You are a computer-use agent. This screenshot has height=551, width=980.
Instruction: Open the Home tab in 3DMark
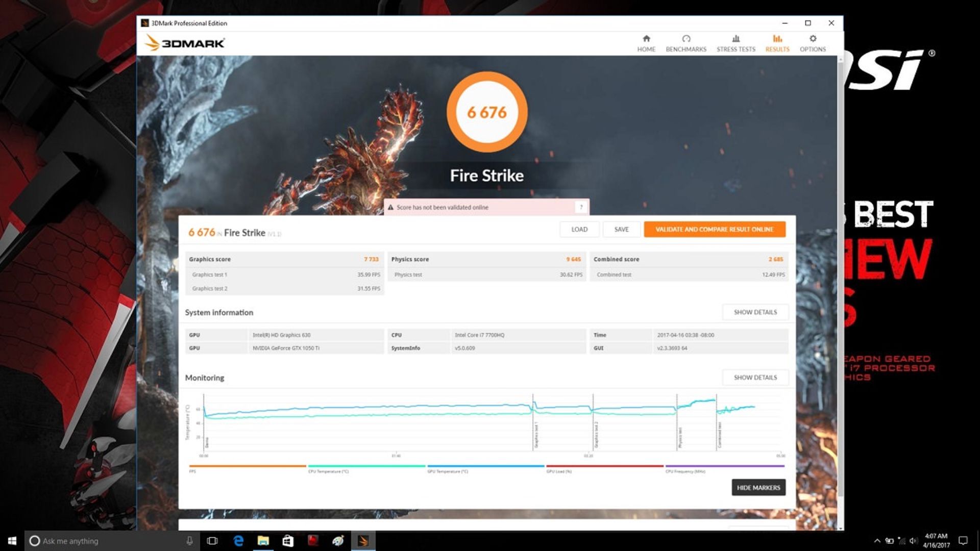[x=646, y=43]
